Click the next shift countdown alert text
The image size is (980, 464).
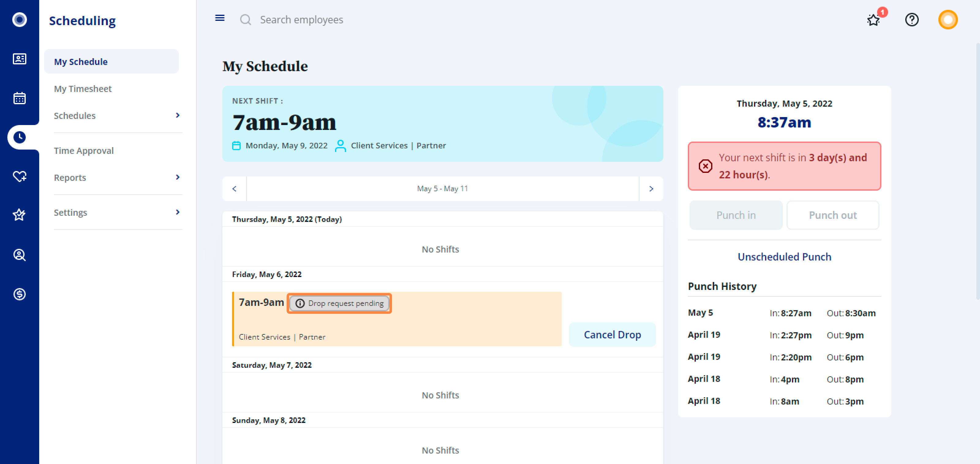793,166
